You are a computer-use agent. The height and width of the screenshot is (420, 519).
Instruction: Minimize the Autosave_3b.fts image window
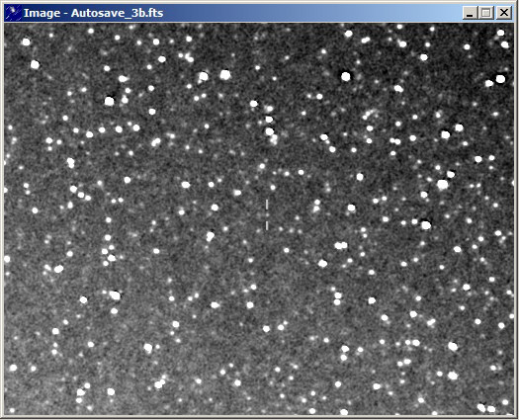[470, 13]
